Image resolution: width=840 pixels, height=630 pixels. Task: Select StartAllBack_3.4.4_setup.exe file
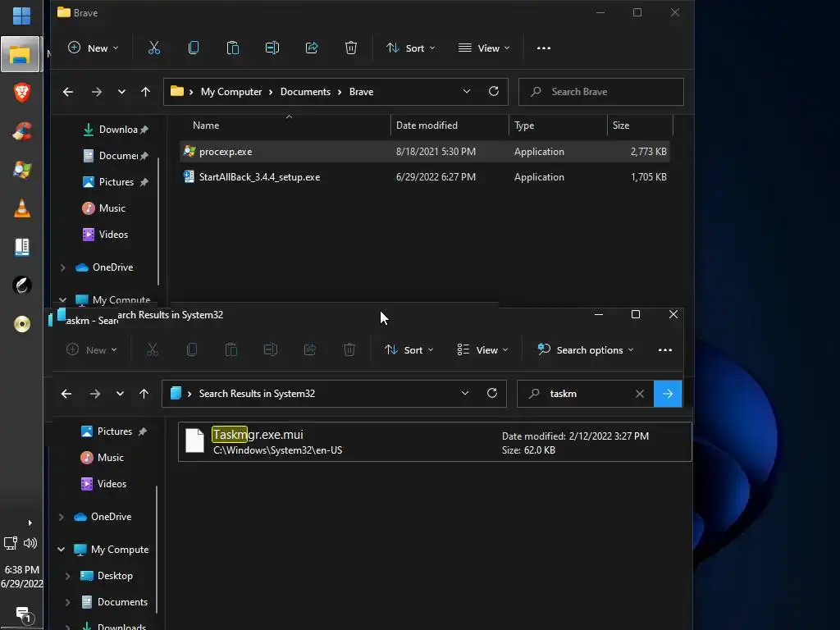tap(424, 177)
